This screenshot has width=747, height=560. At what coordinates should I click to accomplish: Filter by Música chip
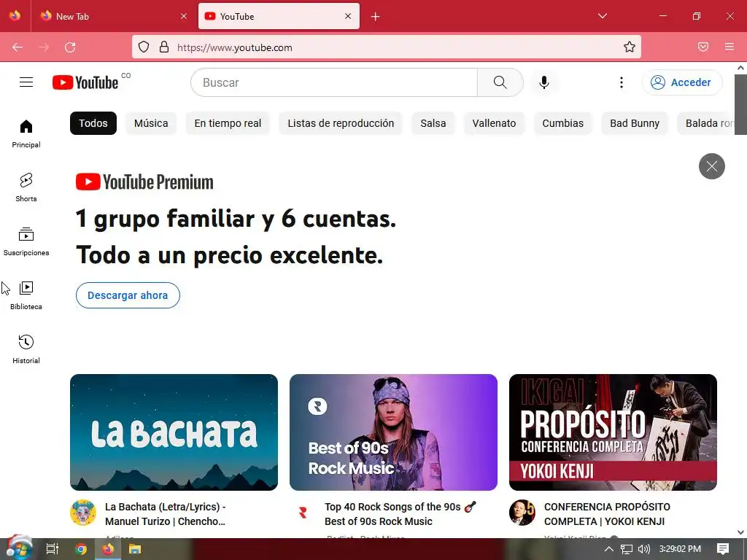[151, 123]
